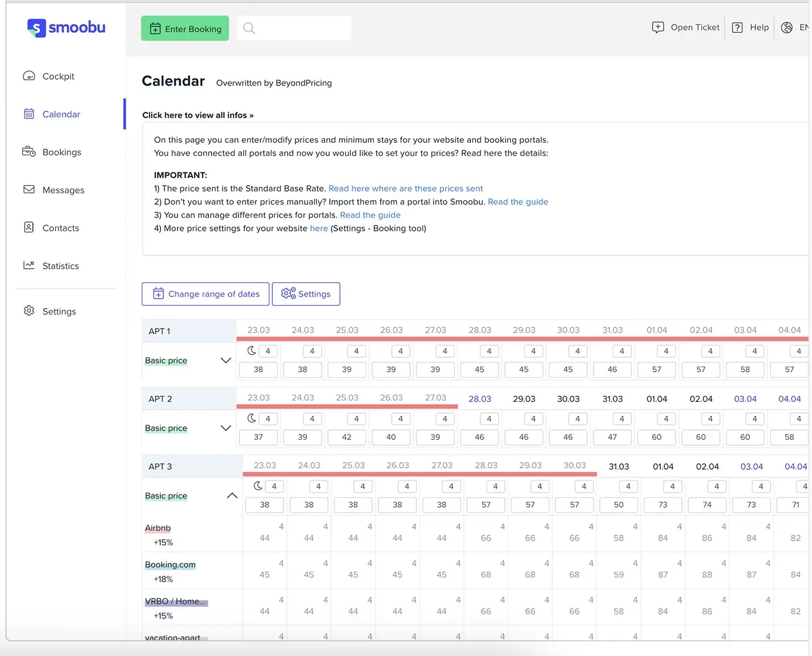The image size is (812, 656).
Task: Edit APT 2 min stay on 28.03
Action: (x=489, y=419)
